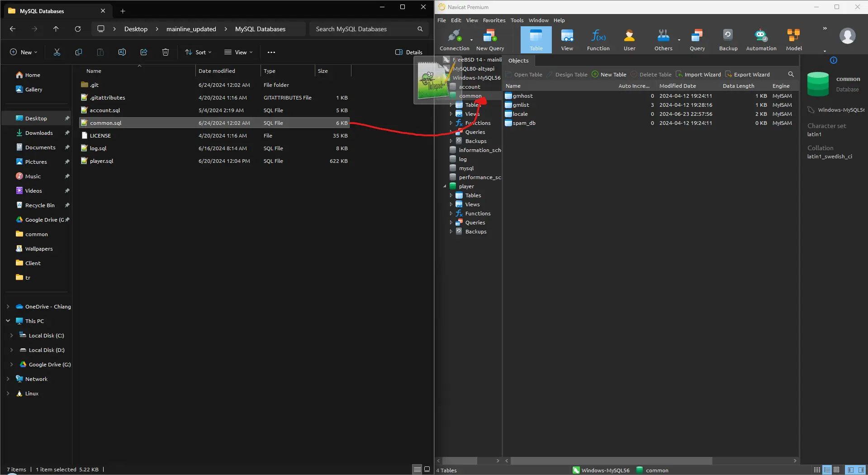
Task: Click the horizontal scrollbar under the table list
Action: pos(611,461)
